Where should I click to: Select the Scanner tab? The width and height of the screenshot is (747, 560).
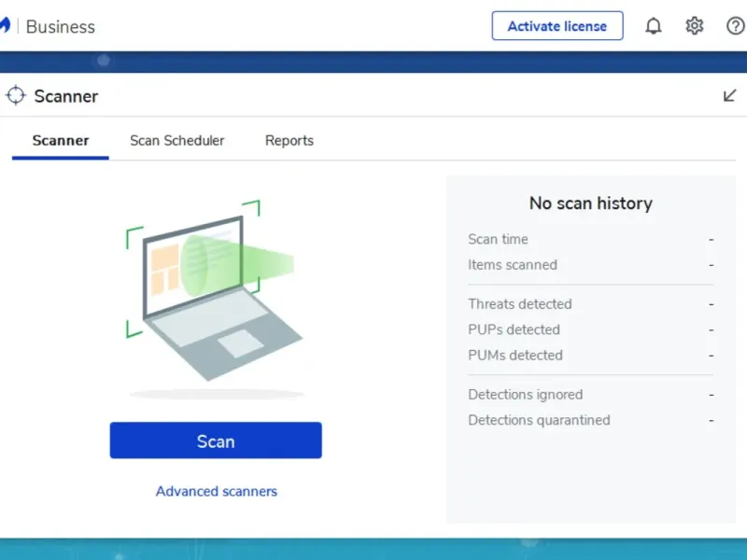(x=61, y=141)
